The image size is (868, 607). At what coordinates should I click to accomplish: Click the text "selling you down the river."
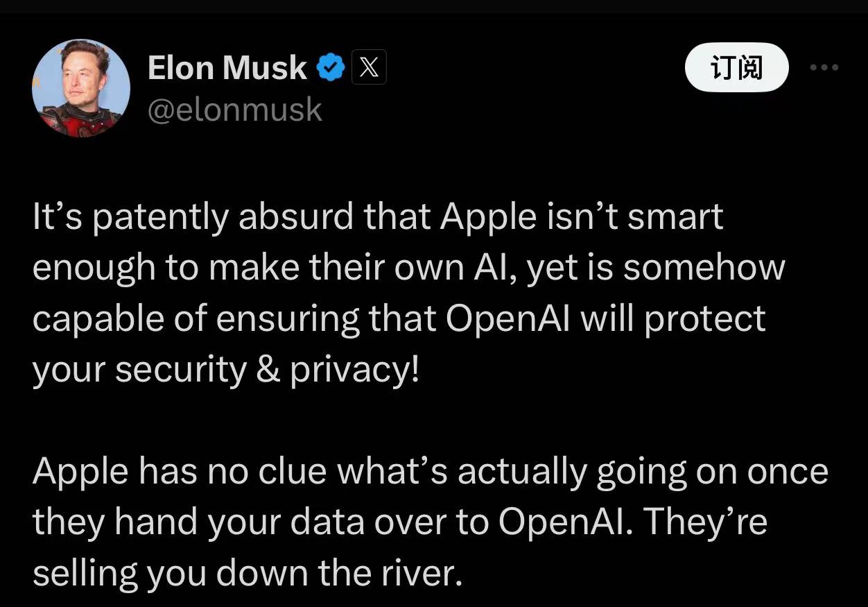[248, 573]
